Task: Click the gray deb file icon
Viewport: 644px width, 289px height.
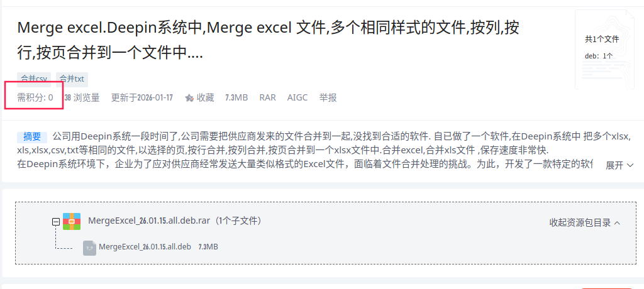Action: pyautogui.click(x=89, y=248)
